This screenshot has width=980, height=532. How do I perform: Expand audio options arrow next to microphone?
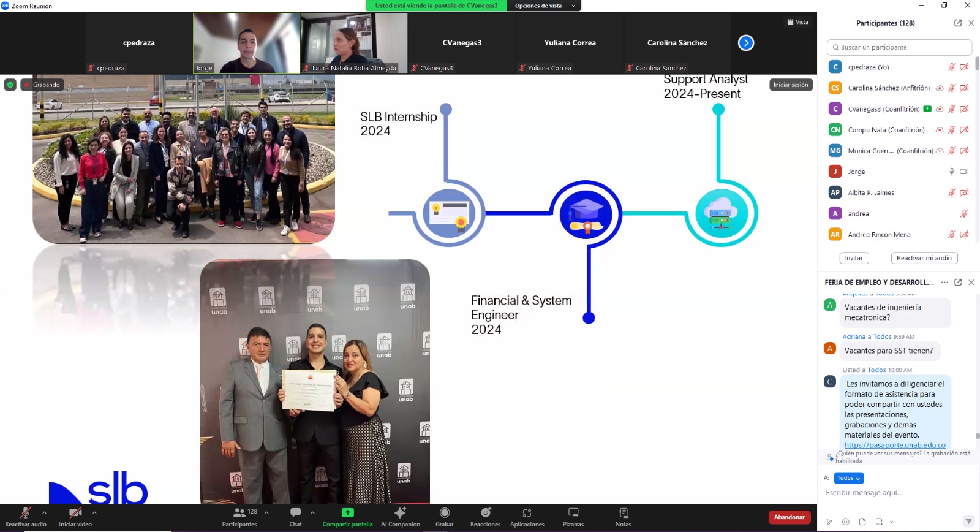tap(44, 512)
